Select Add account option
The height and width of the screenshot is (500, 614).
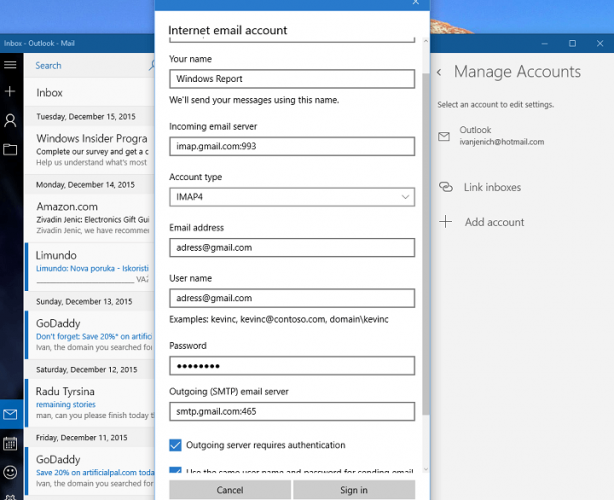(x=494, y=222)
